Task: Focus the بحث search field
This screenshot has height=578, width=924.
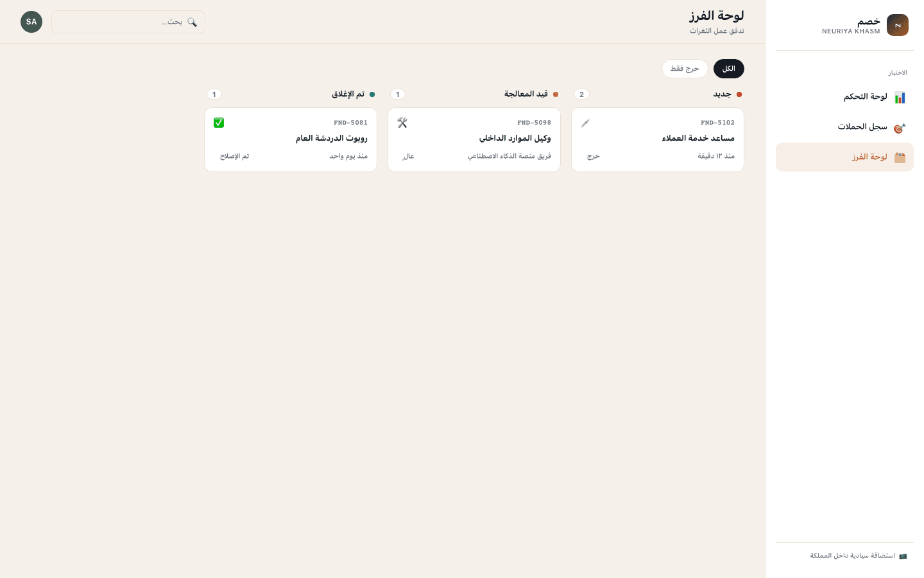Action: [x=128, y=22]
